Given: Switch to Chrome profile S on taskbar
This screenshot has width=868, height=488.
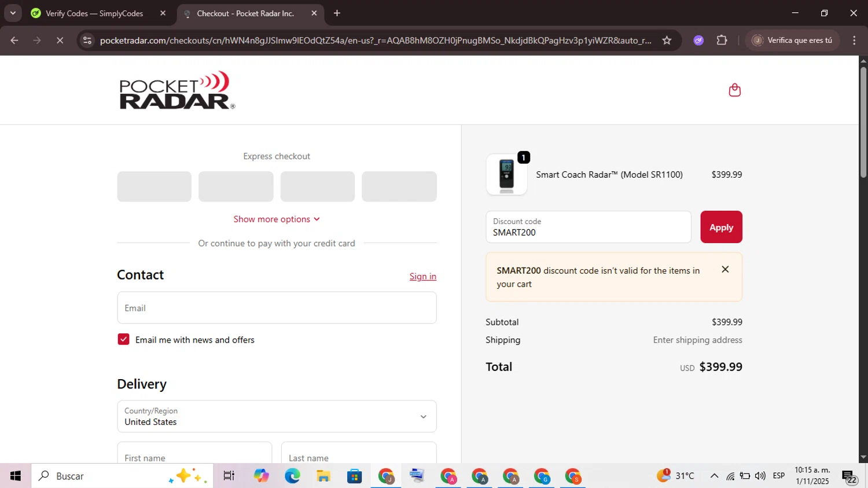Looking at the screenshot, I should [x=573, y=476].
